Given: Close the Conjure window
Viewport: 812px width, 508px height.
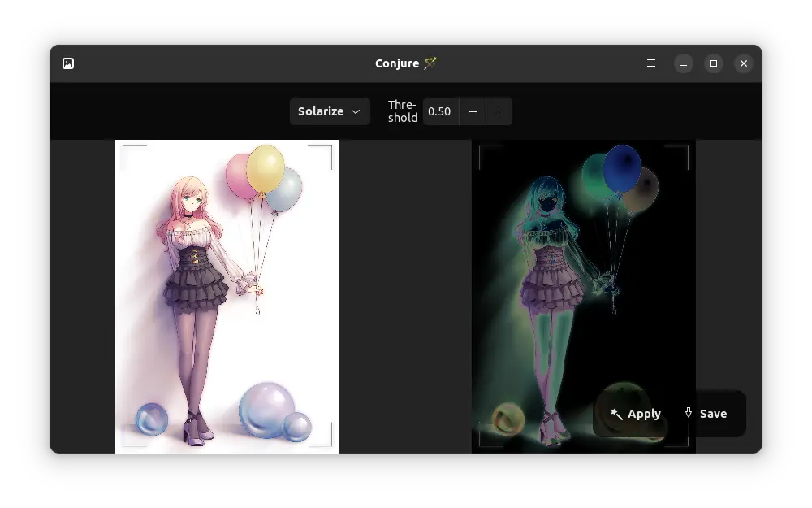Looking at the screenshot, I should point(744,63).
